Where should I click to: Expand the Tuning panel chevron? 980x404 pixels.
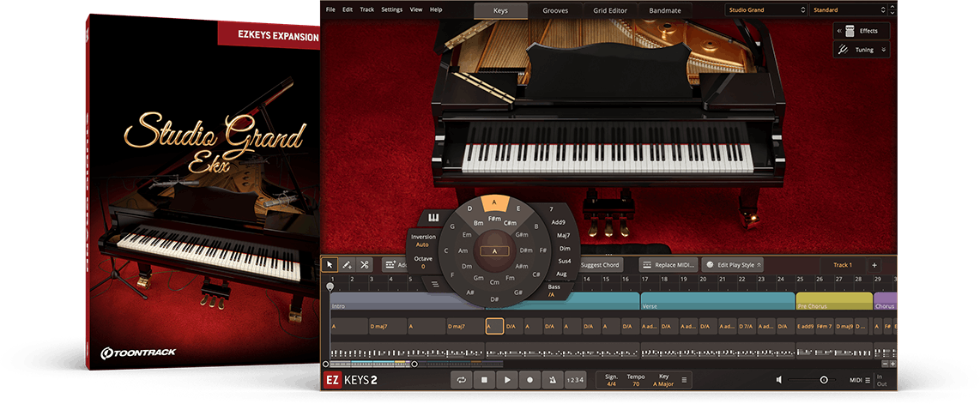[884, 50]
